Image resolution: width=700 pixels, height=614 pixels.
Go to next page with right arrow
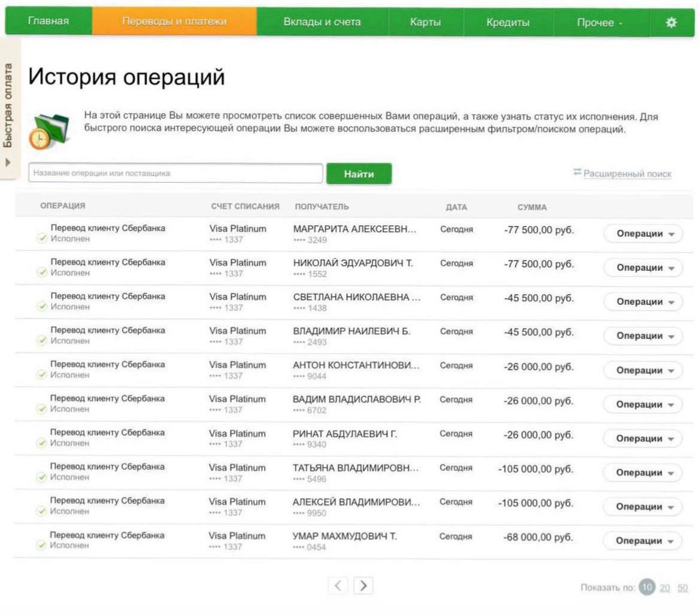pos(363,585)
